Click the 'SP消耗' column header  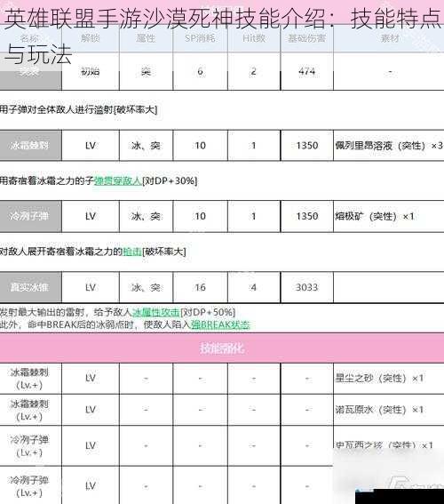[200, 38]
